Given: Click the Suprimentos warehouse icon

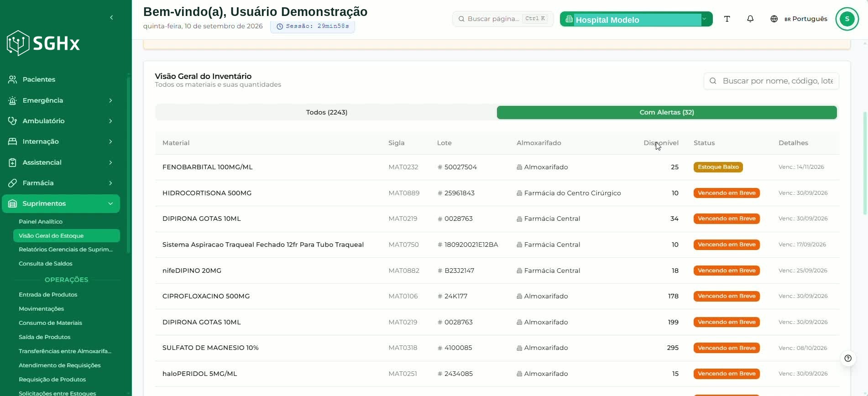Looking at the screenshot, I should 13,203.
